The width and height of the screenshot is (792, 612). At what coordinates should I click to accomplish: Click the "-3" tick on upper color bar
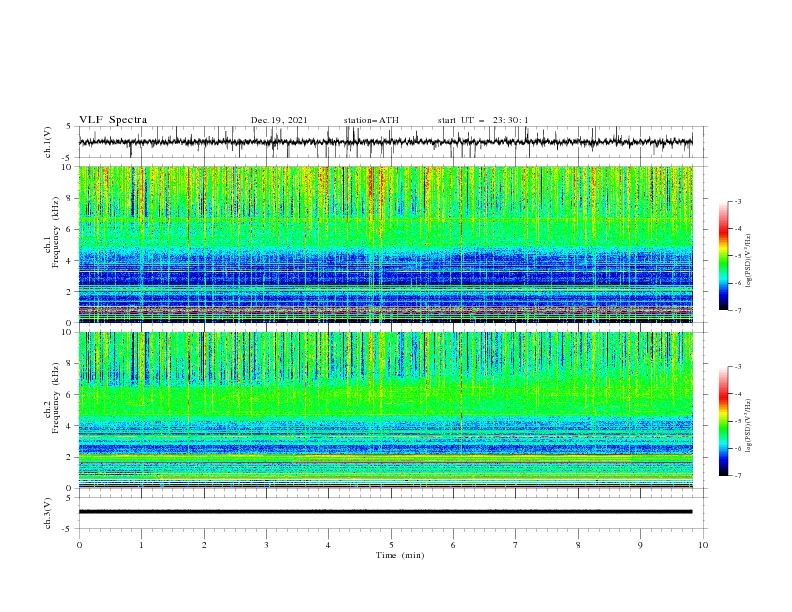738,201
